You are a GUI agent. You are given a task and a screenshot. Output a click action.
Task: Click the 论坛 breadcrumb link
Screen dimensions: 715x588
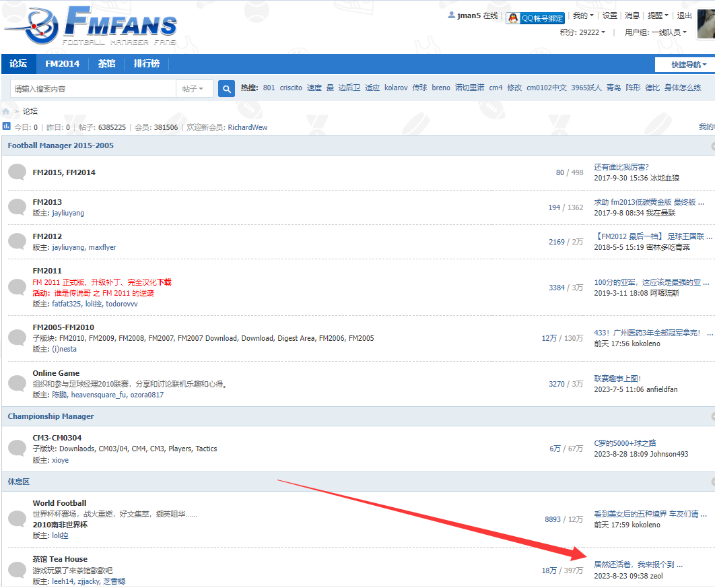(x=30, y=111)
